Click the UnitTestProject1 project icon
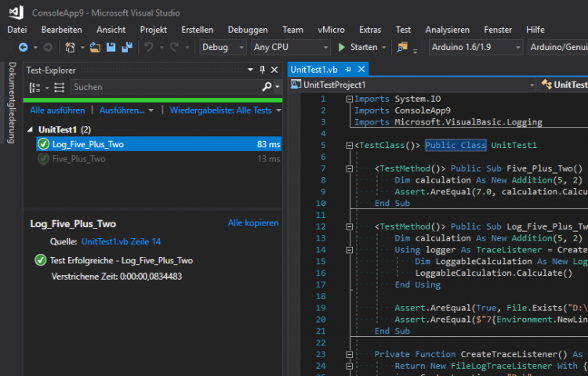 pos(296,85)
